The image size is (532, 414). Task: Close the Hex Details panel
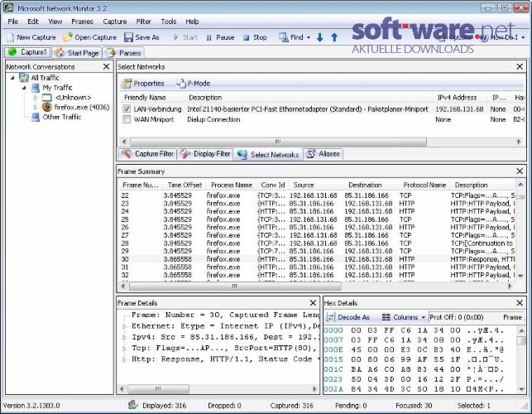click(x=520, y=302)
